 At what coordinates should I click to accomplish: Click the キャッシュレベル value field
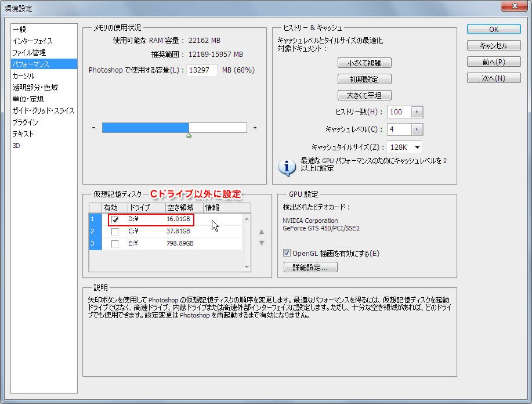pyautogui.click(x=399, y=129)
